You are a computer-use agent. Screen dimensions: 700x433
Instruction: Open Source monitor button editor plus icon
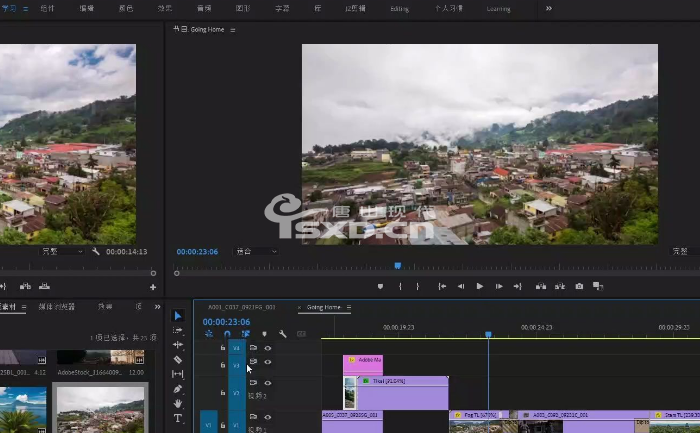pyautogui.click(x=153, y=287)
